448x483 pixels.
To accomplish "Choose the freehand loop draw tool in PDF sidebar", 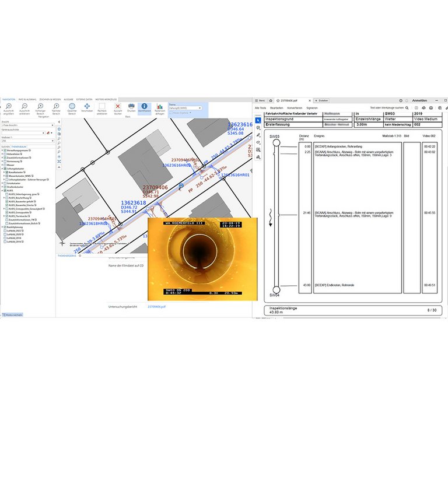I will coord(258,142).
